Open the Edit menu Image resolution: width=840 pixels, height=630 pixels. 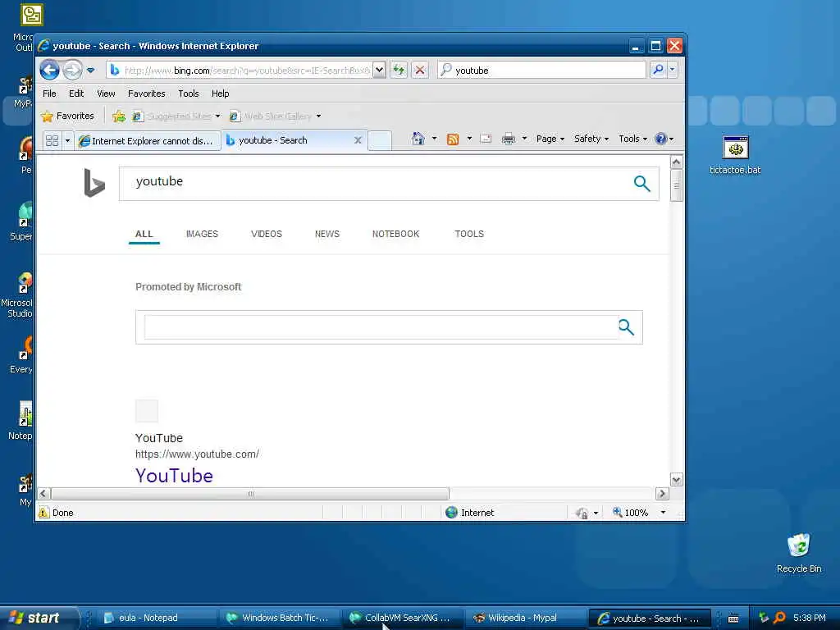[x=76, y=94]
